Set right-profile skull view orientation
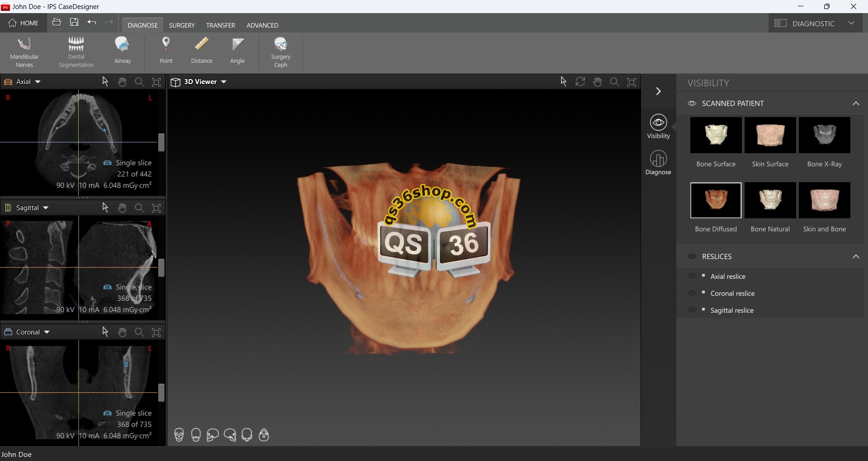 230,435
